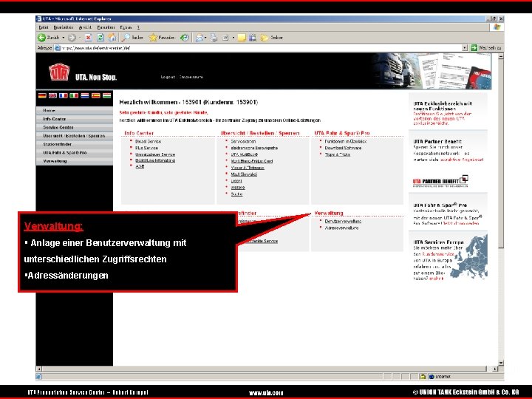Open Suchen magnifier in toolbar
The image size is (532, 399).
tap(133, 38)
